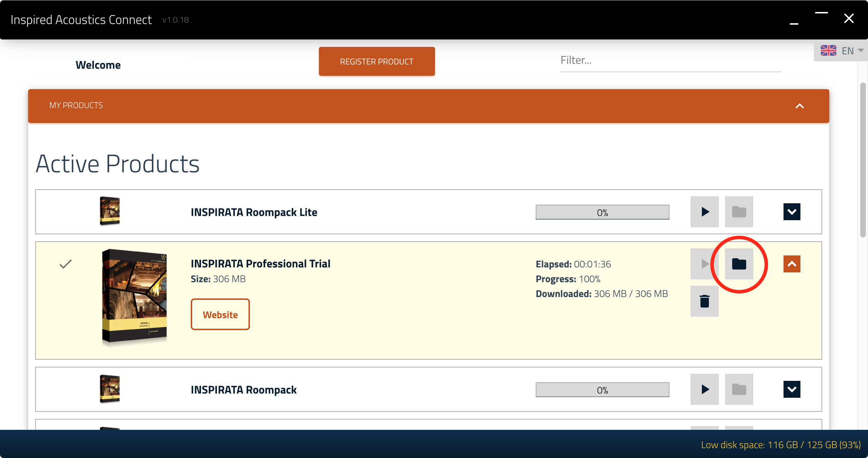Click the INSPIRATA Professional Trial box art
Image resolution: width=868 pixels, height=458 pixels.
point(134,297)
